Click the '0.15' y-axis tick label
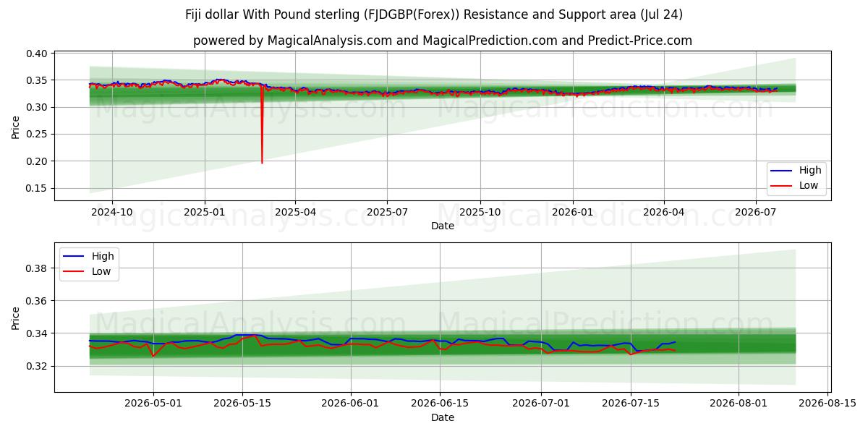Image resolution: width=868 pixels, height=434 pixels. [x=38, y=188]
